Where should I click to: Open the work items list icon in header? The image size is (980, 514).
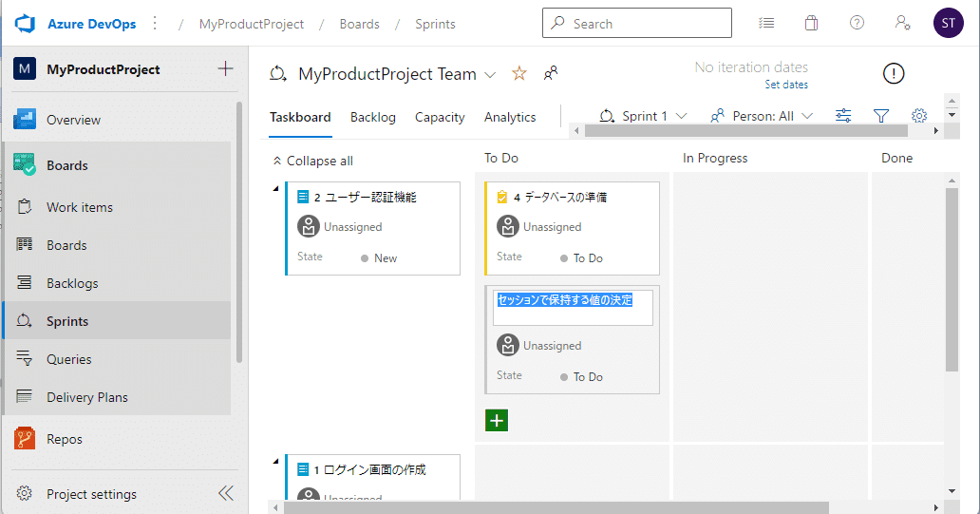[766, 23]
